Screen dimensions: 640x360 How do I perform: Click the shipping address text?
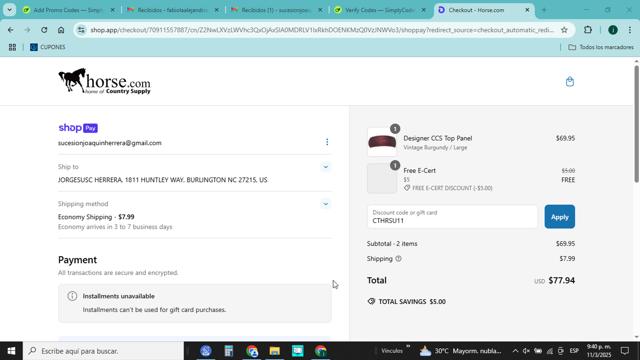click(x=163, y=180)
